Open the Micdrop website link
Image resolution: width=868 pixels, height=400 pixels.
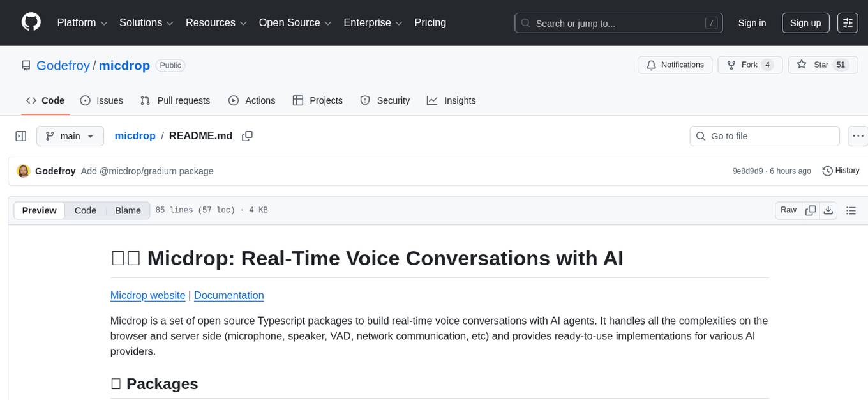147,295
